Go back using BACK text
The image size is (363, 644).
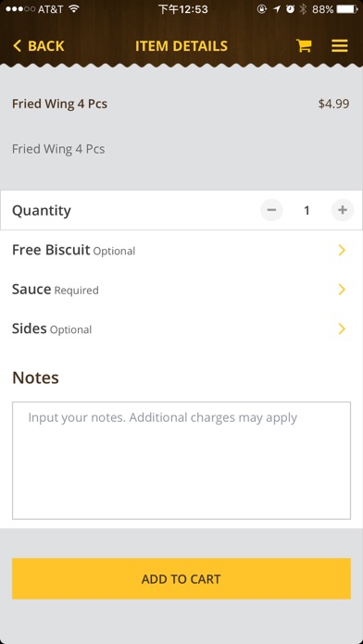(x=46, y=46)
